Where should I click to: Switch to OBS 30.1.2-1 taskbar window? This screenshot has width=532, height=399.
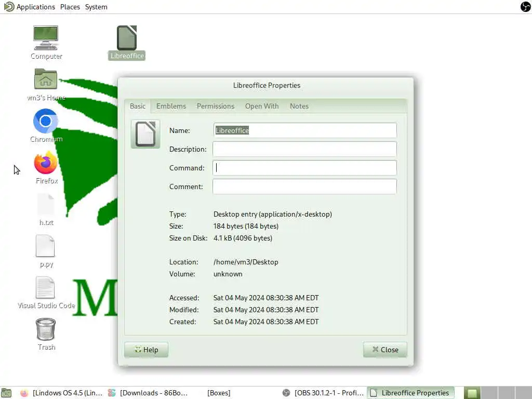323,393
